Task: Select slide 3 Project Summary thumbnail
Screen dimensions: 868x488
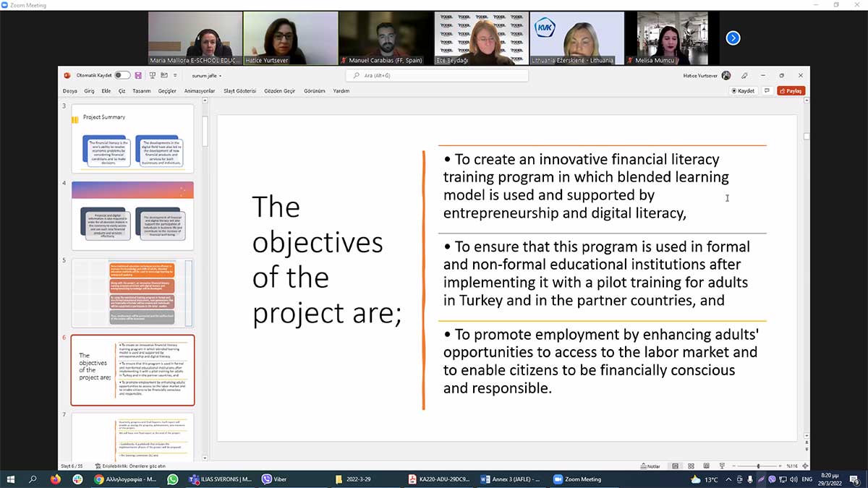Action: (132, 138)
